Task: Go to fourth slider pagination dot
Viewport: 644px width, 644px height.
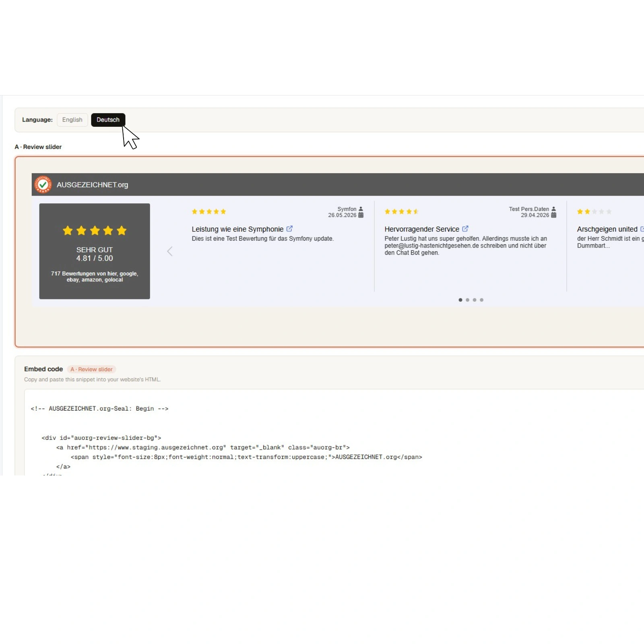Action: tap(481, 300)
